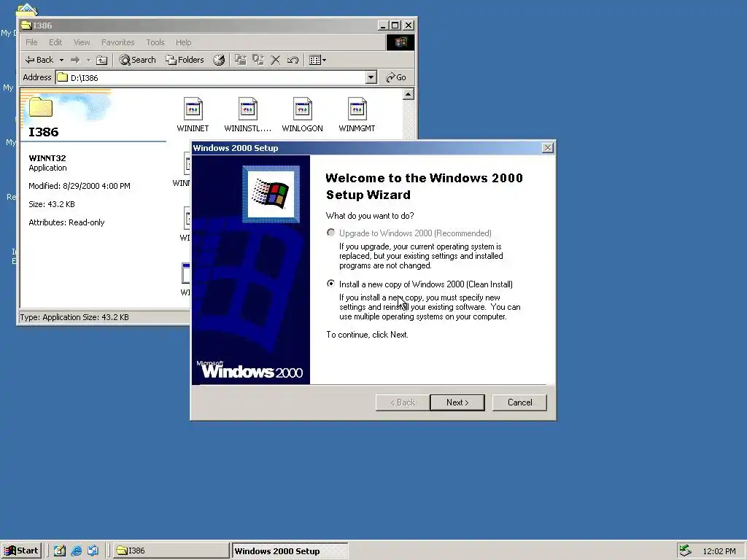Maximize the I386 Explorer window
The image size is (747, 560).
[395, 26]
